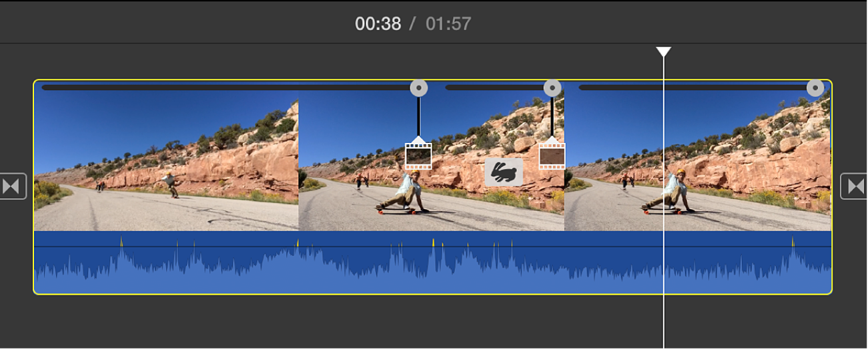The image size is (868, 350).
Task: Grab the first speed range handle knob
Action: click(x=418, y=88)
